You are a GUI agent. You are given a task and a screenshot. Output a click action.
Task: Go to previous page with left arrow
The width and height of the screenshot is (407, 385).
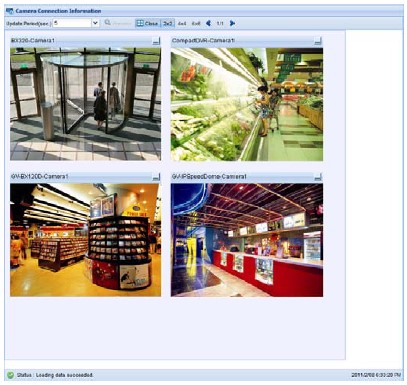(x=209, y=23)
